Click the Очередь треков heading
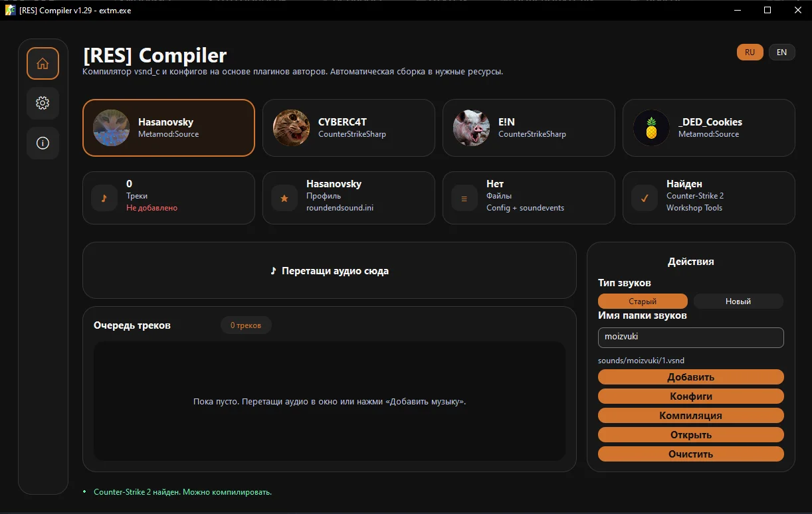812x514 pixels. 132,325
